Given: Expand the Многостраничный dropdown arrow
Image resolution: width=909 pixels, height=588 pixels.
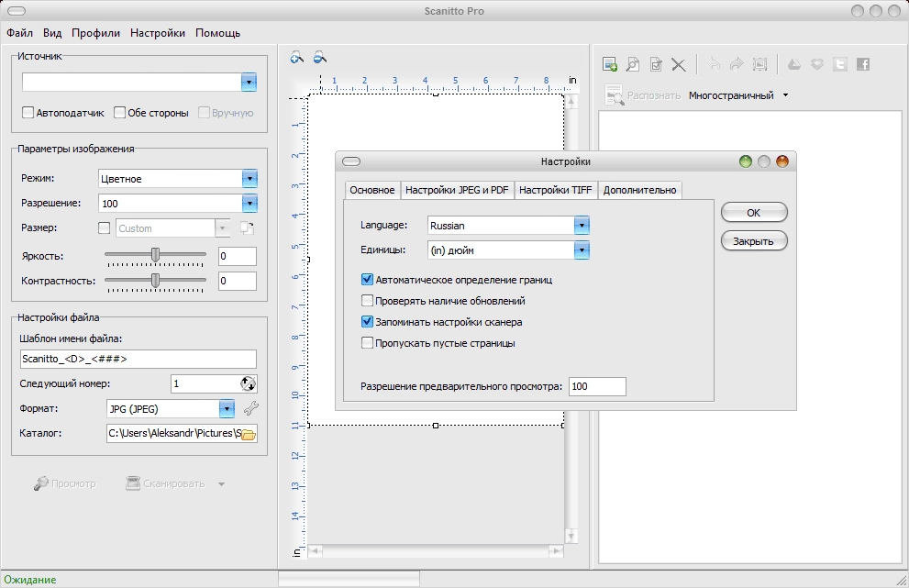Looking at the screenshot, I should pyautogui.click(x=785, y=95).
